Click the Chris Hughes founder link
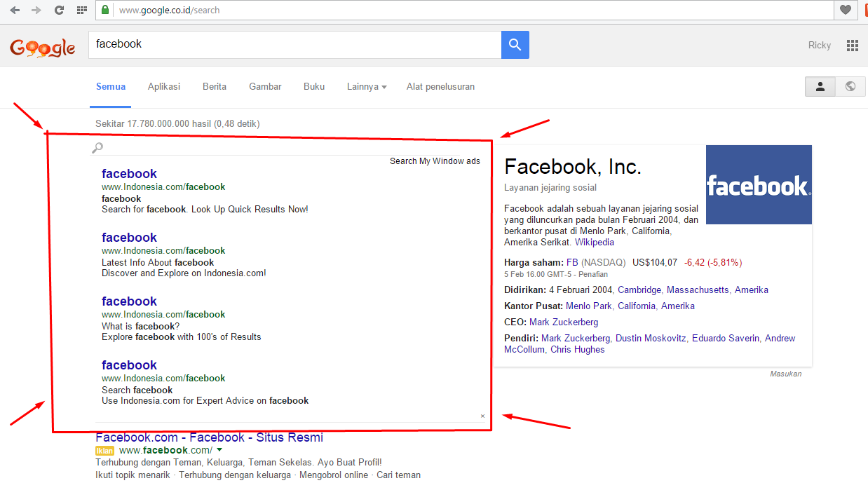 pos(577,350)
